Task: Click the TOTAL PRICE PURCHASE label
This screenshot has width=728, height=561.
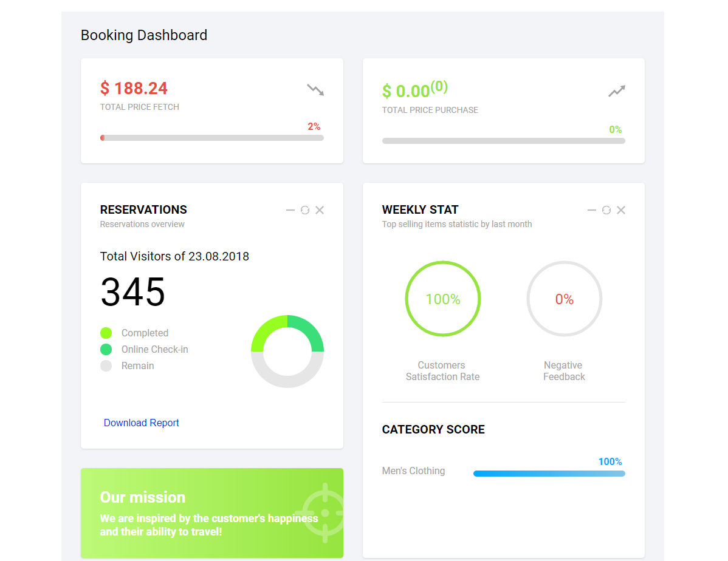Action: (x=430, y=110)
